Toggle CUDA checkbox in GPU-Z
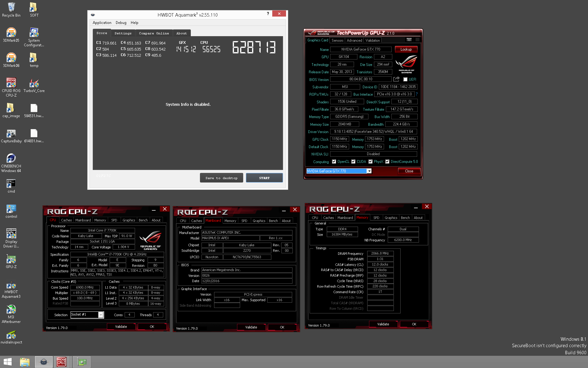 click(x=353, y=162)
